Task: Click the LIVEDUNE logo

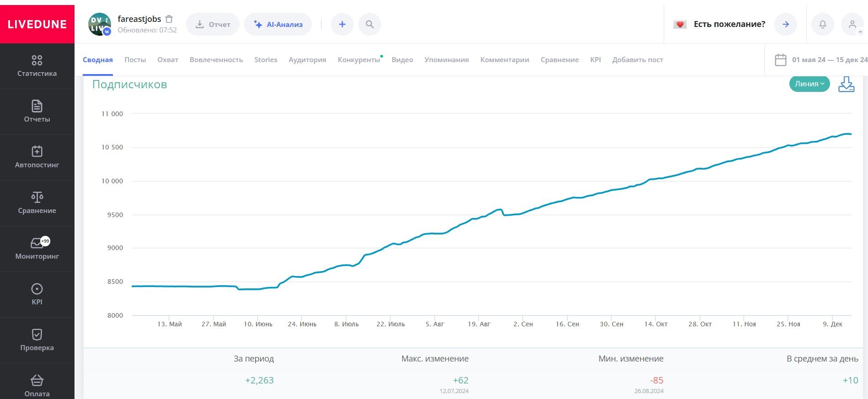Action: click(37, 25)
